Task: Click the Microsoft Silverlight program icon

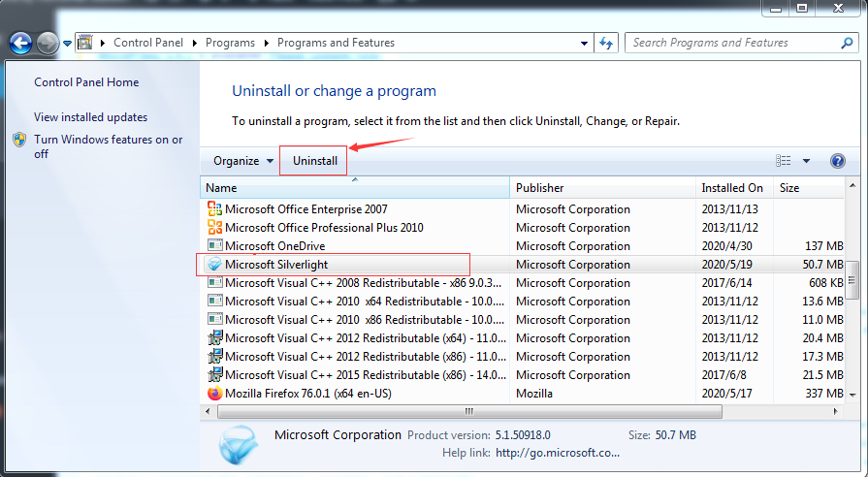Action: pos(214,265)
